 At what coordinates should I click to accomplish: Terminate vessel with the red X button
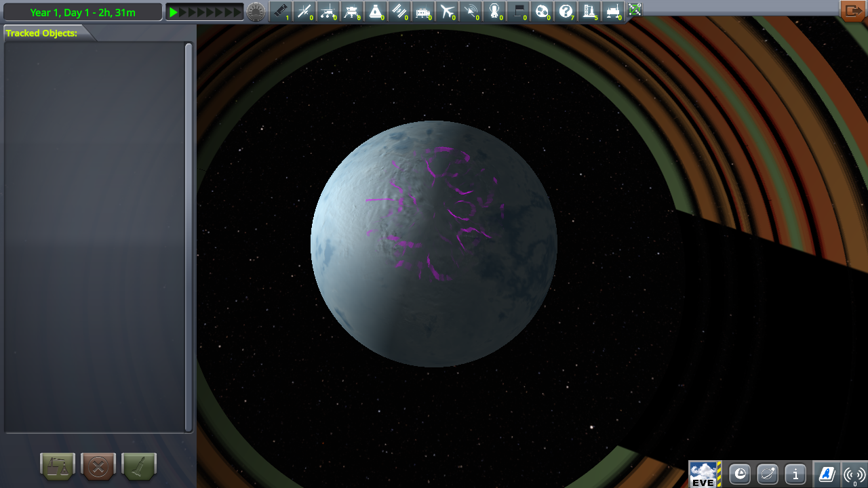point(98,466)
